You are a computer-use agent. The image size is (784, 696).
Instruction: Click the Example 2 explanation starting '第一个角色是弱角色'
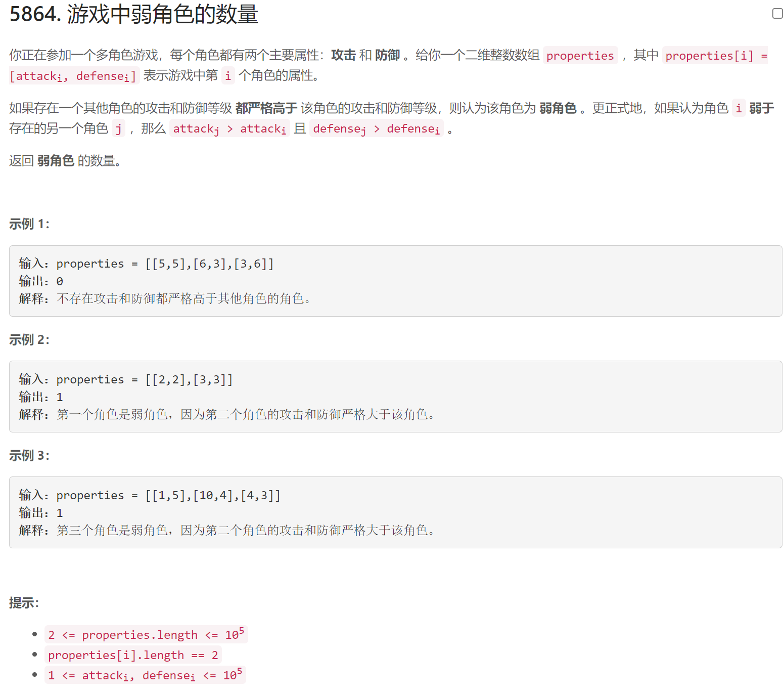[x=246, y=414]
